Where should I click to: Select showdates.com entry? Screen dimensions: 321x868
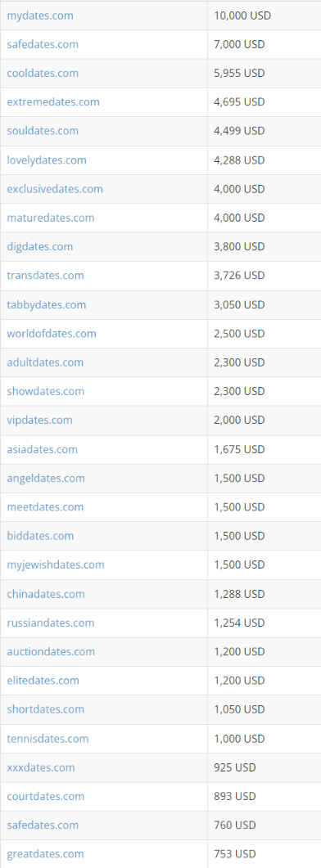(x=46, y=391)
